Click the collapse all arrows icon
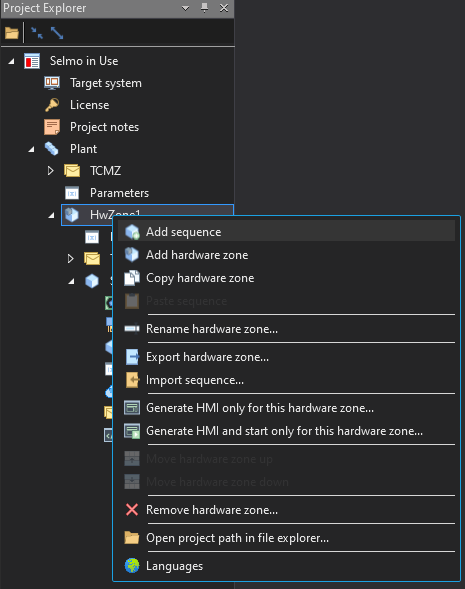 click(36, 33)
